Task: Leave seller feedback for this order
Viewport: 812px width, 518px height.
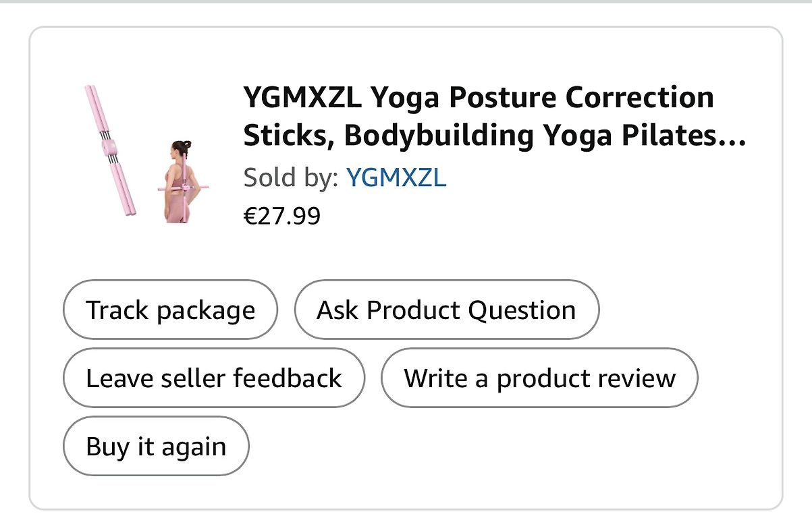Action: (x=213, y=378)
